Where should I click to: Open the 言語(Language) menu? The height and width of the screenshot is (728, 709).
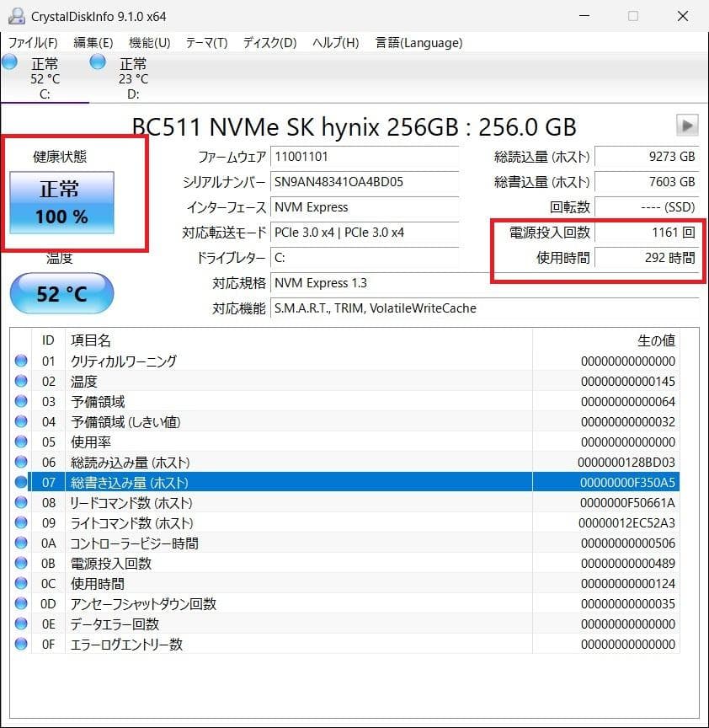[418, 43]
